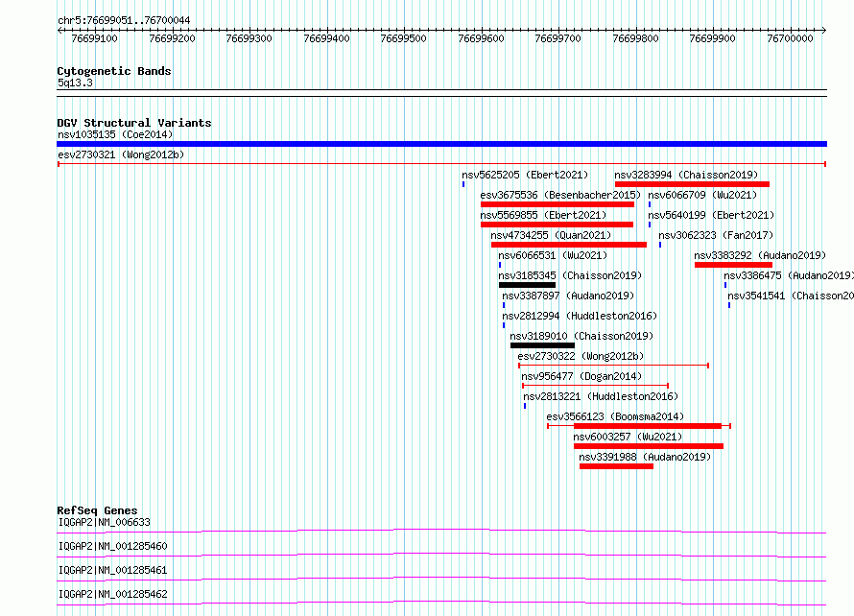Screen dimensions: 854x616
Task: Click the nsv6003257 (Wu2021) red bar
Action: tap(649, 446)
